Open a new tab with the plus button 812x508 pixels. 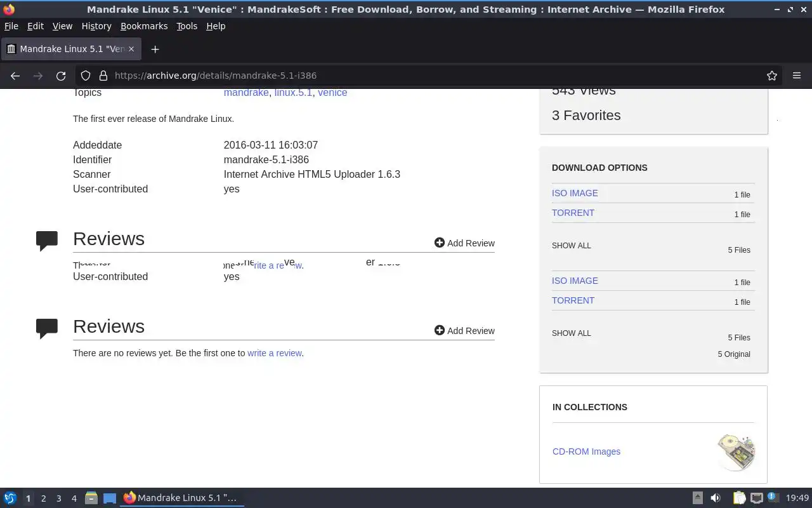pos(155,49)
